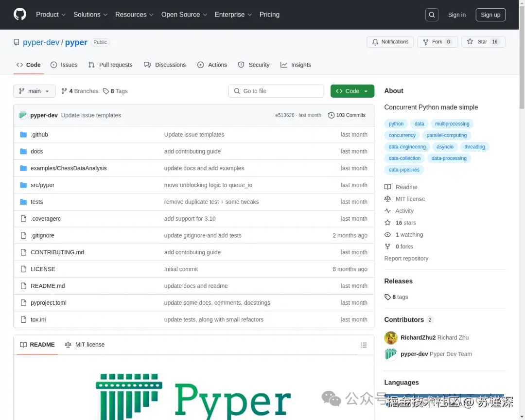The height and width of the screenshot is (420, 525).
Task: Click the python topic tag
Action: coord(396,124)
